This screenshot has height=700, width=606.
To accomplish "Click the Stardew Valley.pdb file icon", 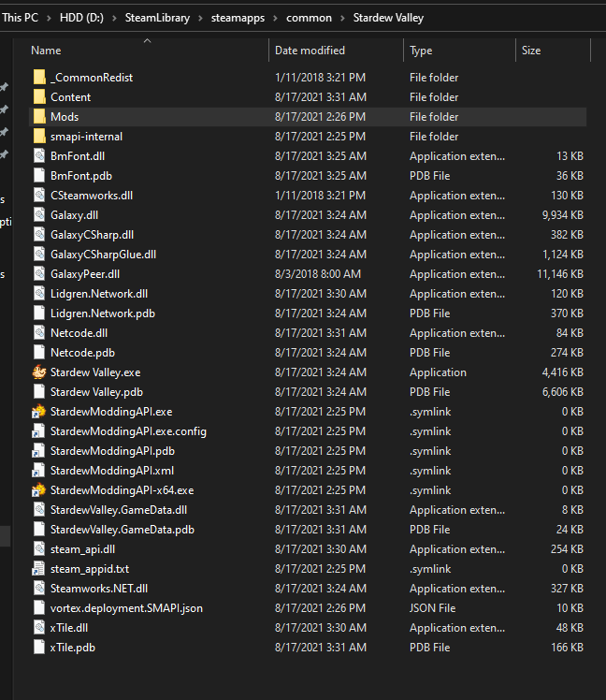I will pyautogui.click(x=39, y=391).
